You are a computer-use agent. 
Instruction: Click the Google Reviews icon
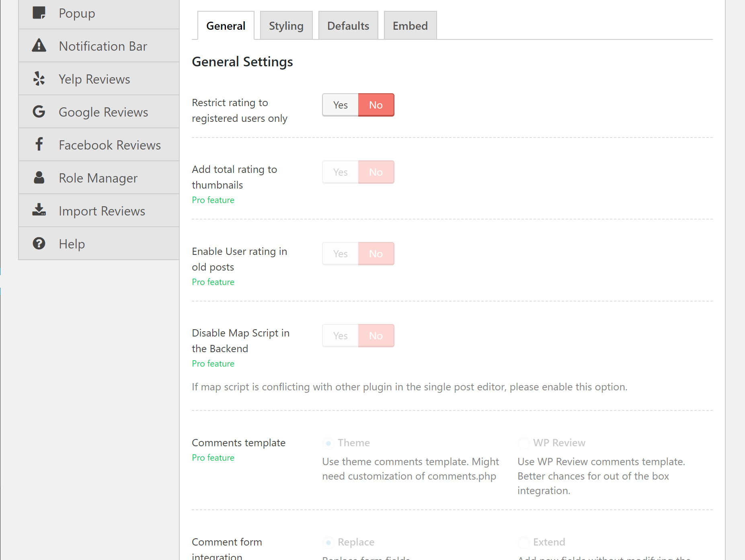point(39,112)
